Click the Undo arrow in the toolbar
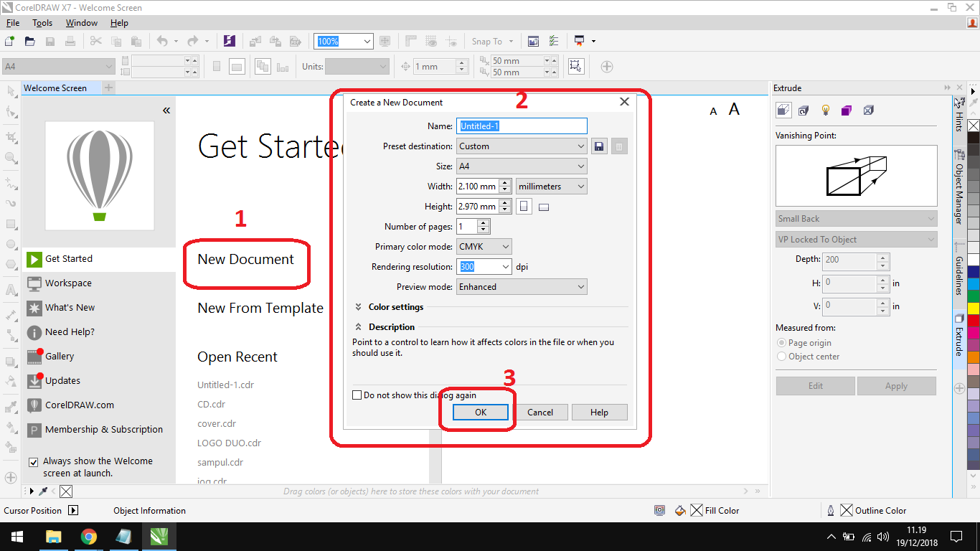Screen dimensions: 980x551 point(162,42)
